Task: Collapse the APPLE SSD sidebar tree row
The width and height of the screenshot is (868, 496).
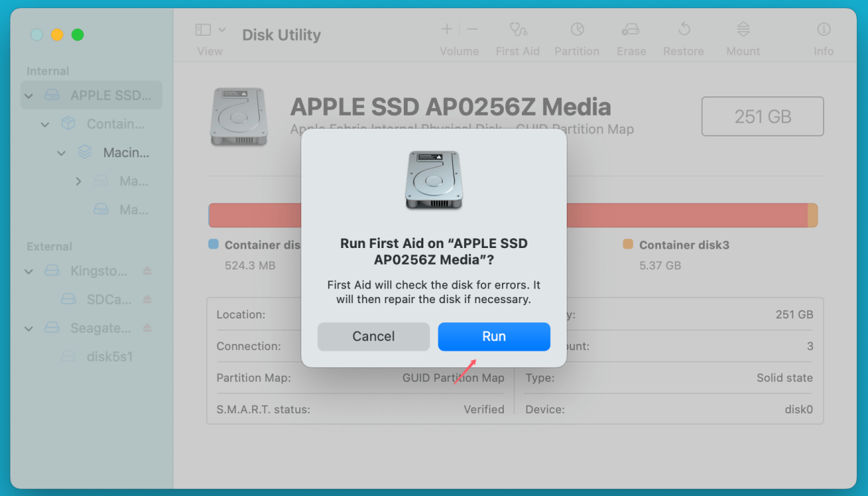Action: click(29, 96)
